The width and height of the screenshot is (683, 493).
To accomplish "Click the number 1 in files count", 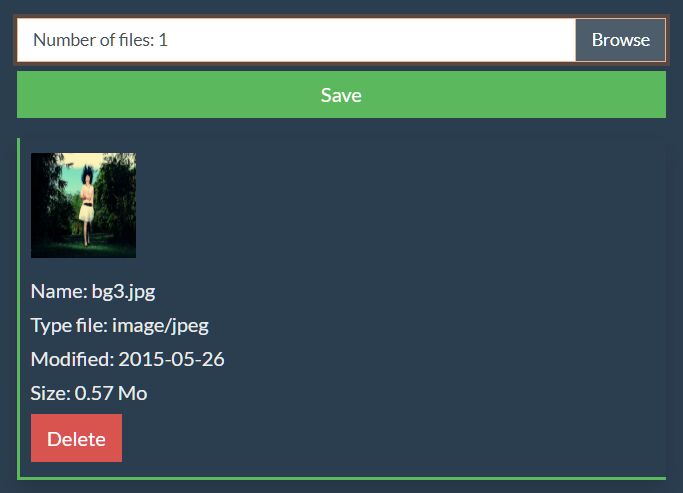I will point(163,40).
